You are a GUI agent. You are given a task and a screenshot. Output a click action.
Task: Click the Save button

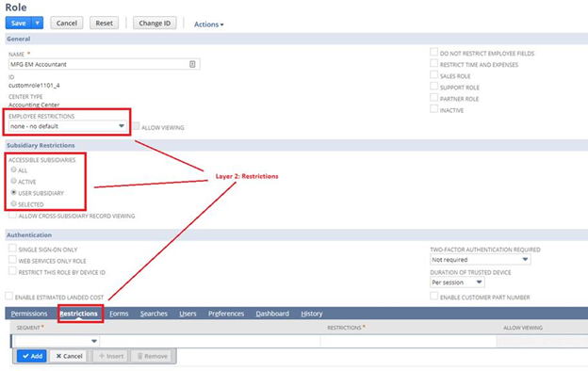pos(19,23)
